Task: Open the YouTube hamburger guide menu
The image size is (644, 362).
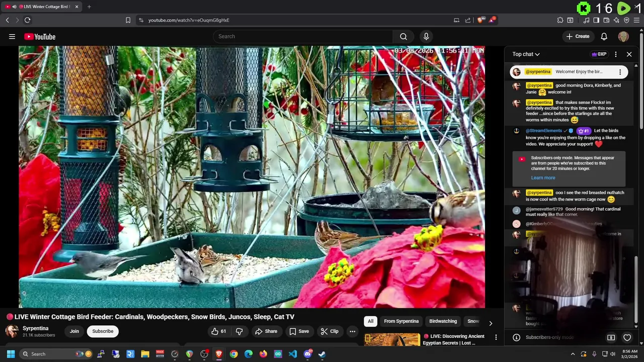Action: tap(12, 36)
